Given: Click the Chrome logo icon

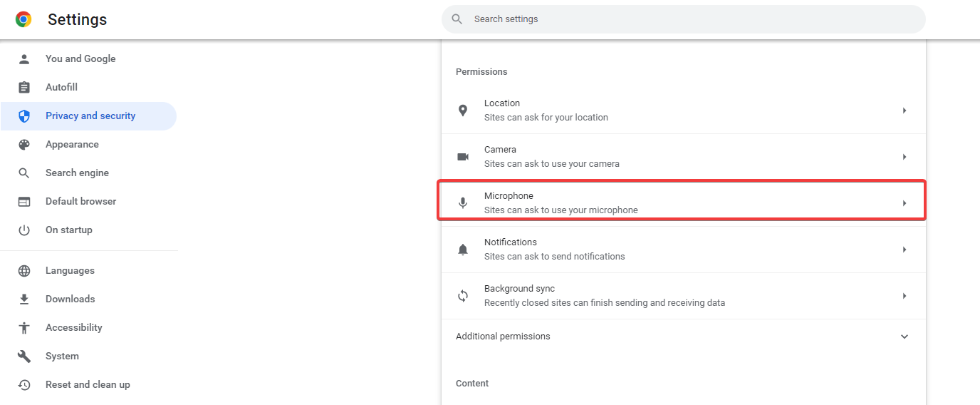Looking at the screenshot, I should click(24, 19).
